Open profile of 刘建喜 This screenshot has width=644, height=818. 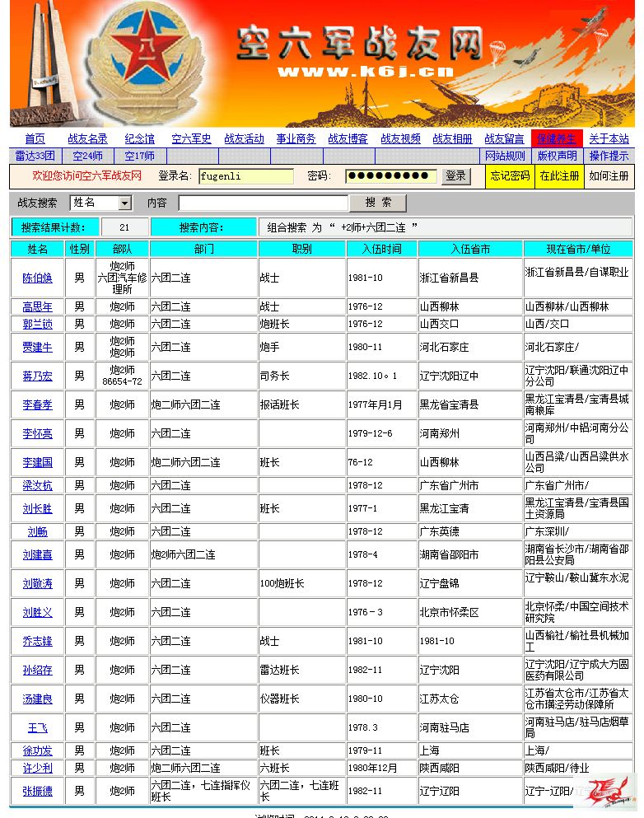pos(38,554)
